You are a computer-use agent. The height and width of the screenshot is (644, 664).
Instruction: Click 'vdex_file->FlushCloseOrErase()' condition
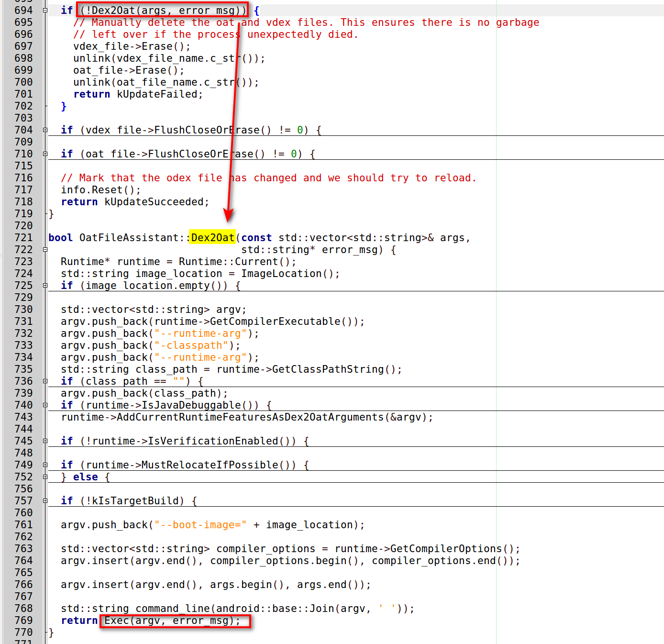179,130
